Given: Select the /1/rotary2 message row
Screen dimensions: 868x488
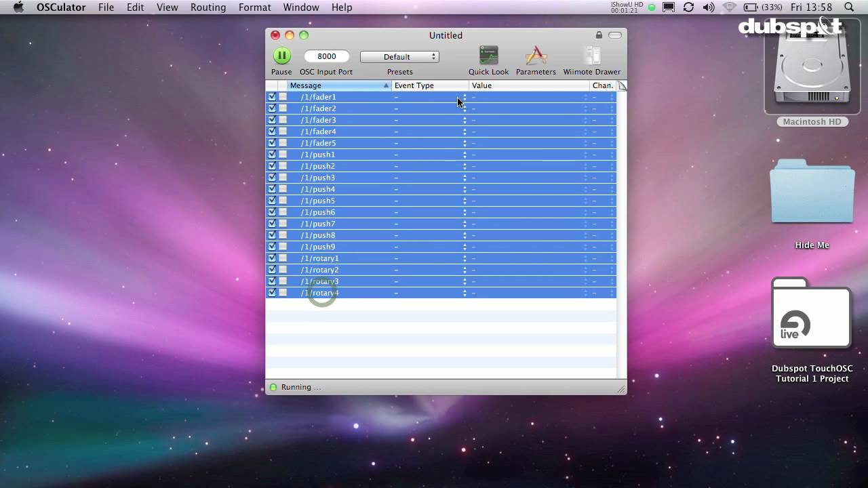Looking at the screenshot, I should tap(441, 270).
